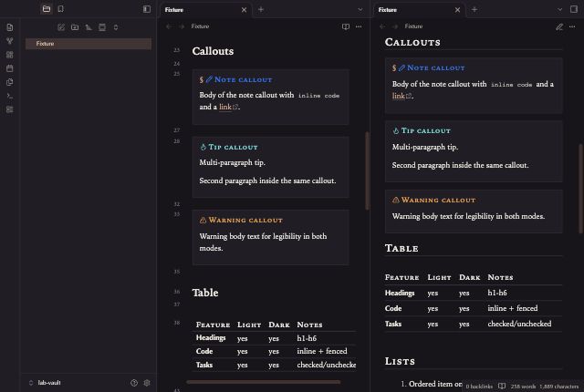Click 1,889 characters in status bar
Image resolution: width=584 pixels, height=392 pixels.
point(558,387)
